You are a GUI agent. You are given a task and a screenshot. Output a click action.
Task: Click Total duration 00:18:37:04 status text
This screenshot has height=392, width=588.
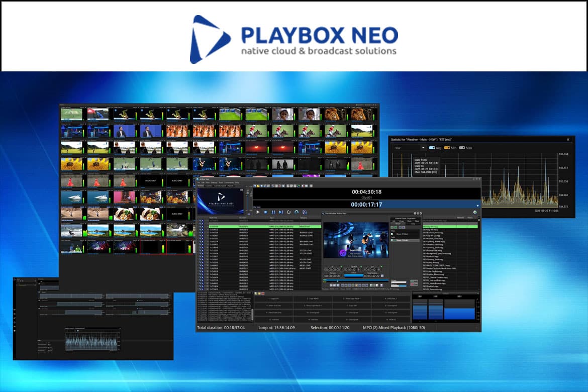pyautogui.click(x=221, y=328)
